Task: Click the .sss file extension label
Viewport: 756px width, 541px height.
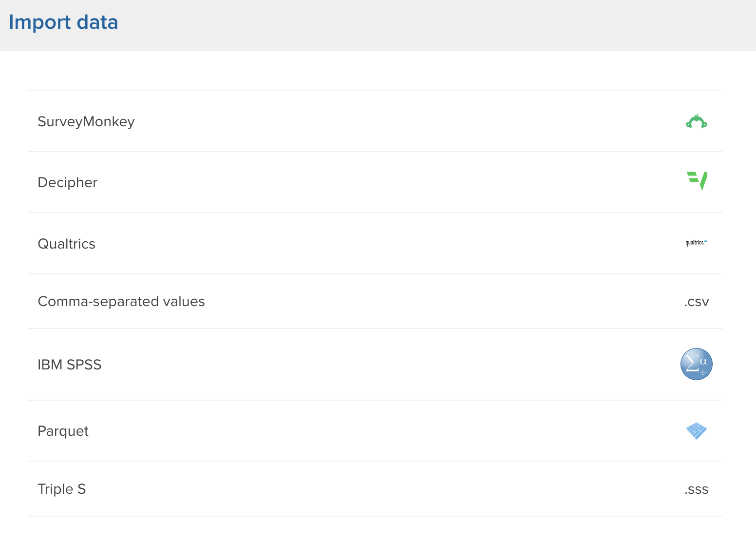Action: click(x=697, y=489)
